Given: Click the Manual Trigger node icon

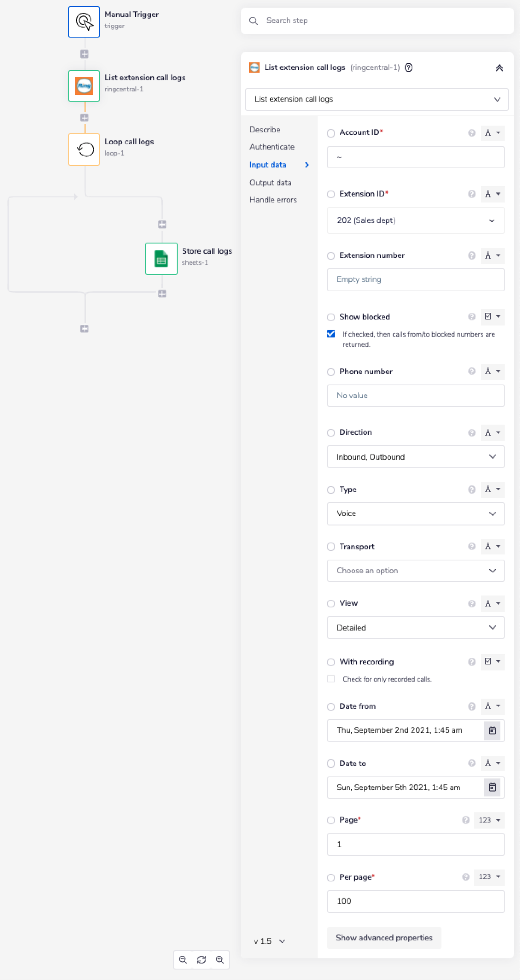Looking at the screenshot, I should (x=84, y=22).
